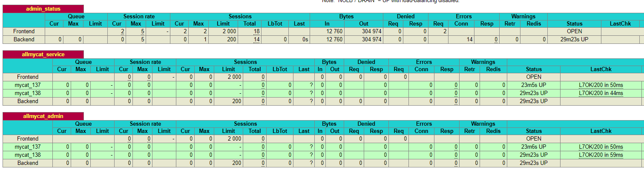The image size is (644, 170).
Task: Click OPEN status in admin_status Frontend row
Action: pyautogui.click(x=575, y=32)
